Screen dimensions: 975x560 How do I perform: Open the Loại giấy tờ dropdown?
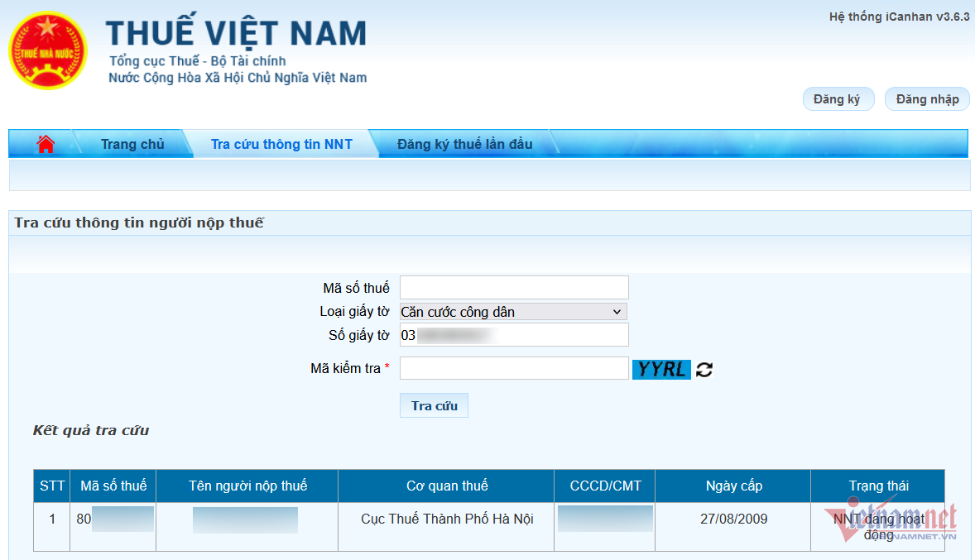tap(513, 312)
